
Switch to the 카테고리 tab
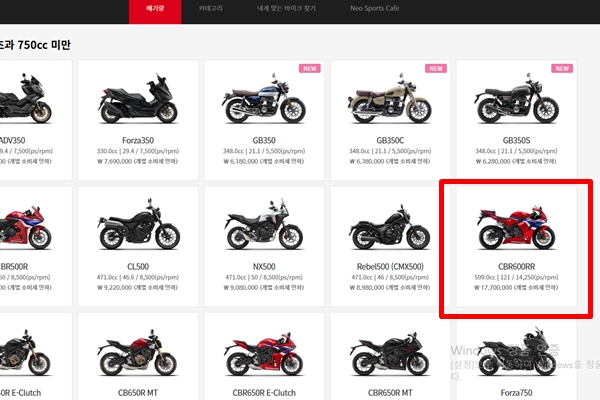pos(210,8)
